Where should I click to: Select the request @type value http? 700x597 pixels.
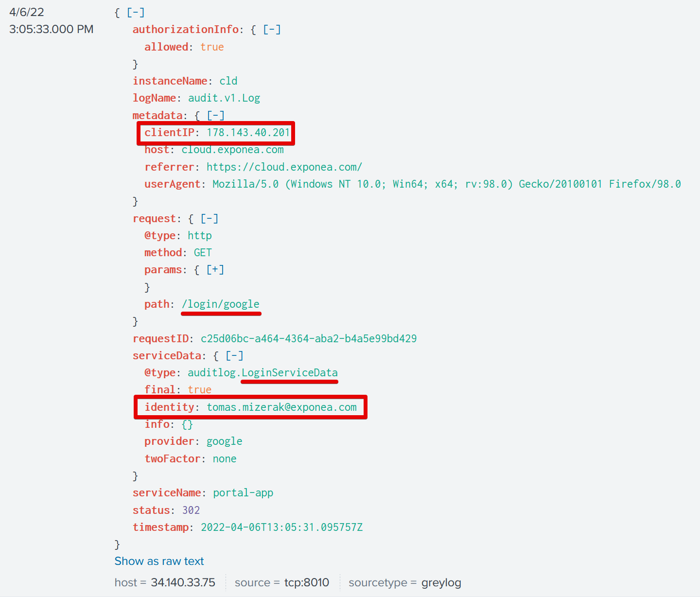(200, 236)
